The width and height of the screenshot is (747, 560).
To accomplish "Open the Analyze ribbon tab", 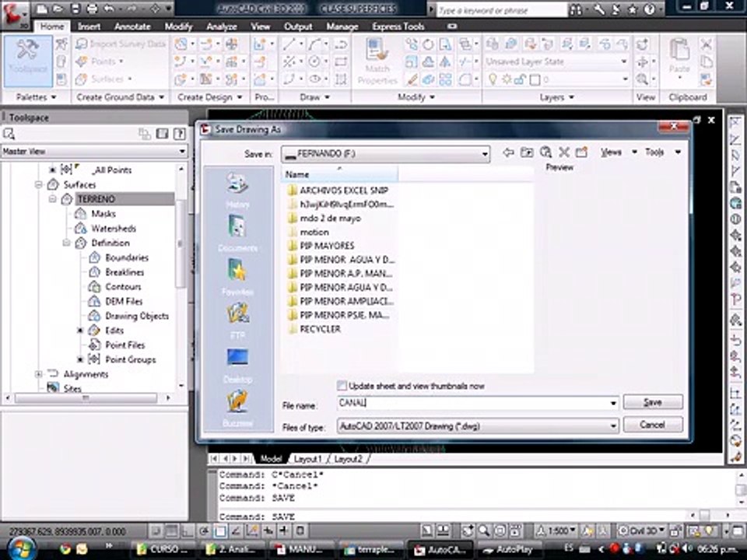I will [x=222, y=26].
